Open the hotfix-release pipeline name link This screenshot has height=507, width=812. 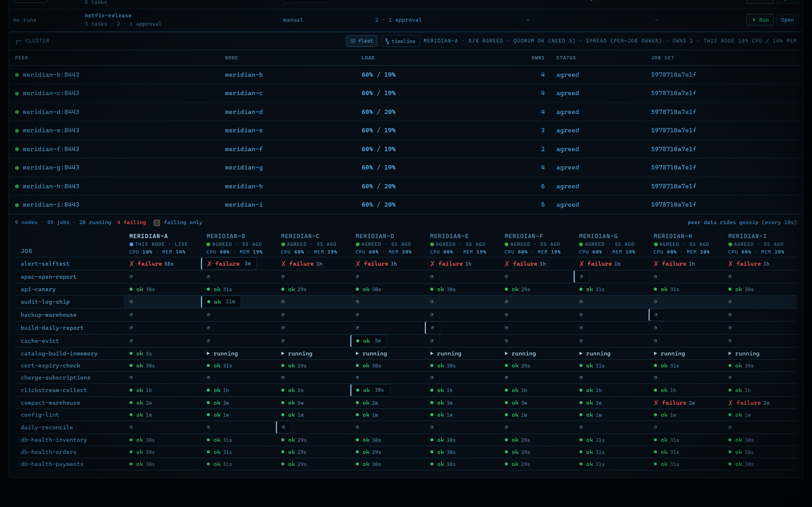(108, 15)
